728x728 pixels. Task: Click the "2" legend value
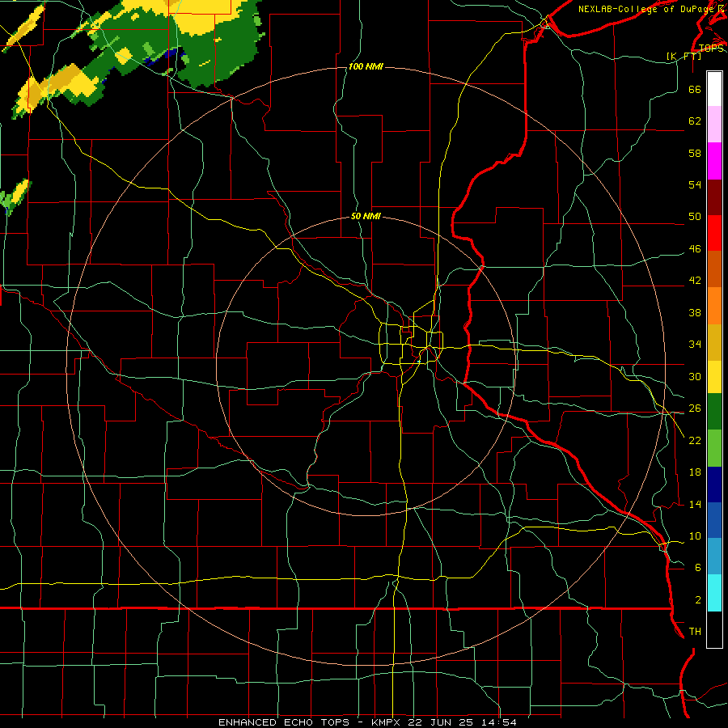(x=698, y=600)
